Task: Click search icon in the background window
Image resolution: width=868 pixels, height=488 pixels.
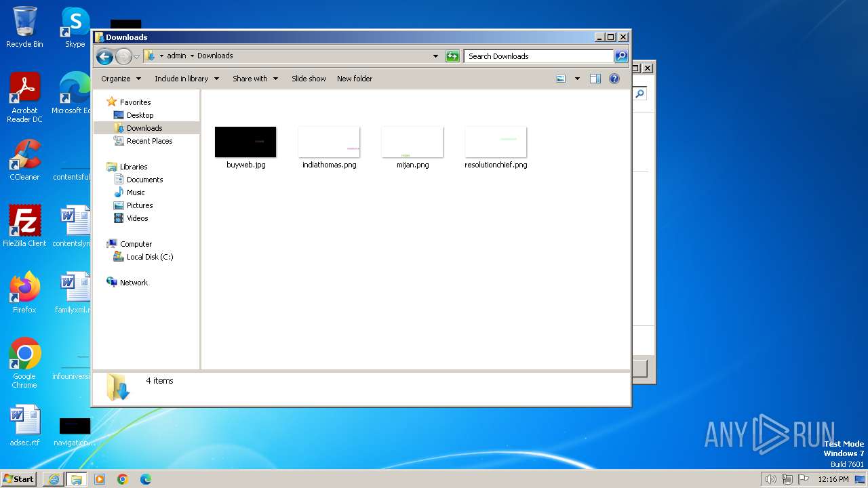Action: (640, 94)
